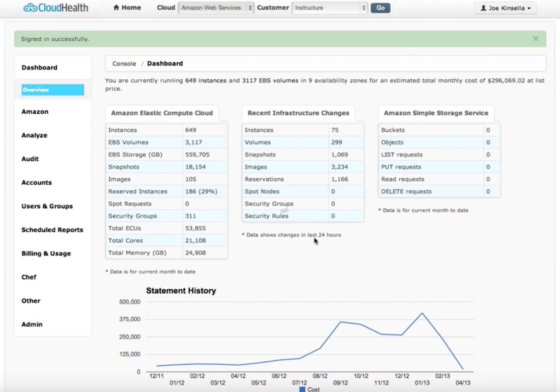Click the value '18,154' for Snapshots
Viewport: 560px width, 392px height.
click(195, 167)
